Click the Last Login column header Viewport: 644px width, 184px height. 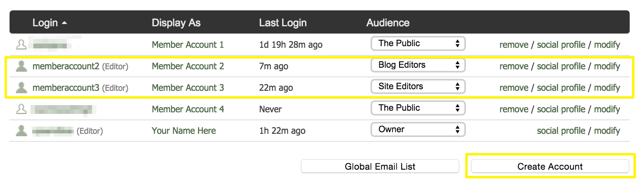coord(283,23)
